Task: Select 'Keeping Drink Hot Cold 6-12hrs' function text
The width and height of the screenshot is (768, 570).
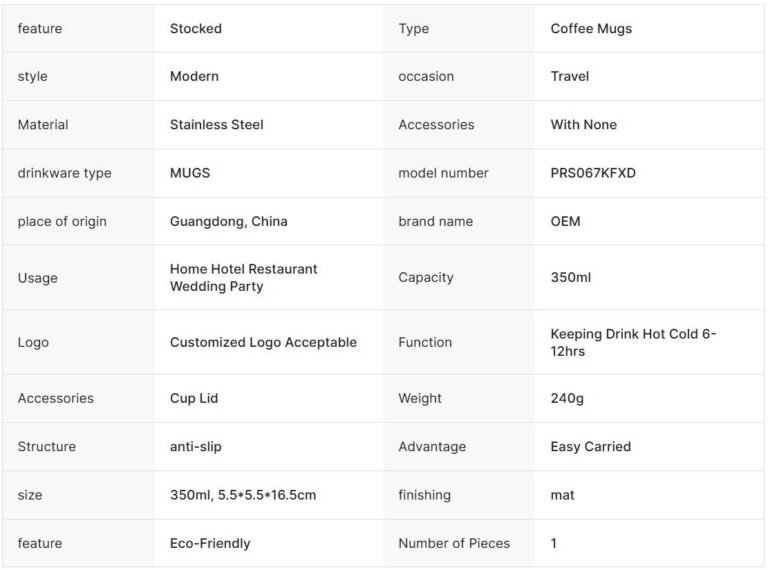Action: click(633, 342)
